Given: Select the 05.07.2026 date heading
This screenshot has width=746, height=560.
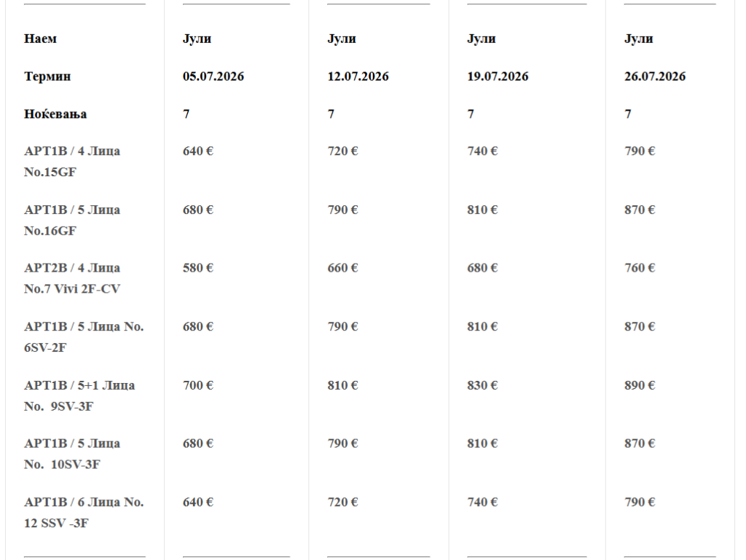Looking at the screenshot, I should (x=213, y=76).
